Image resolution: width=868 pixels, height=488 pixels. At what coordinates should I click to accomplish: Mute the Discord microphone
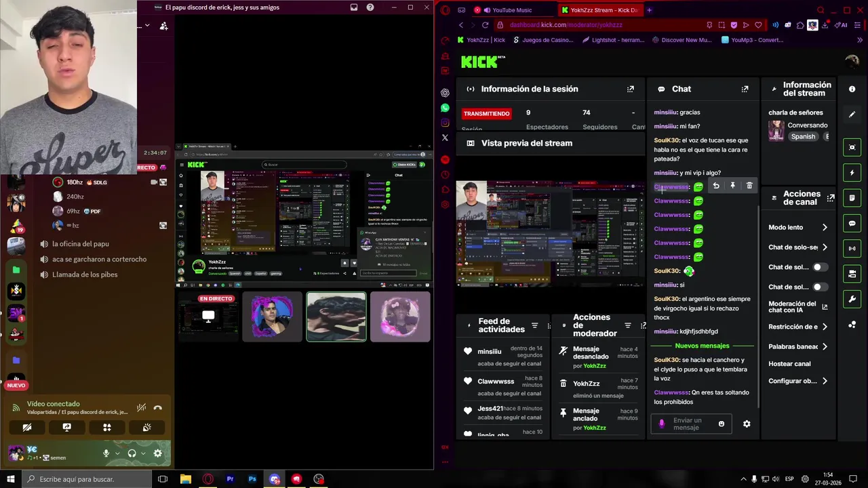tap(106, 453)
